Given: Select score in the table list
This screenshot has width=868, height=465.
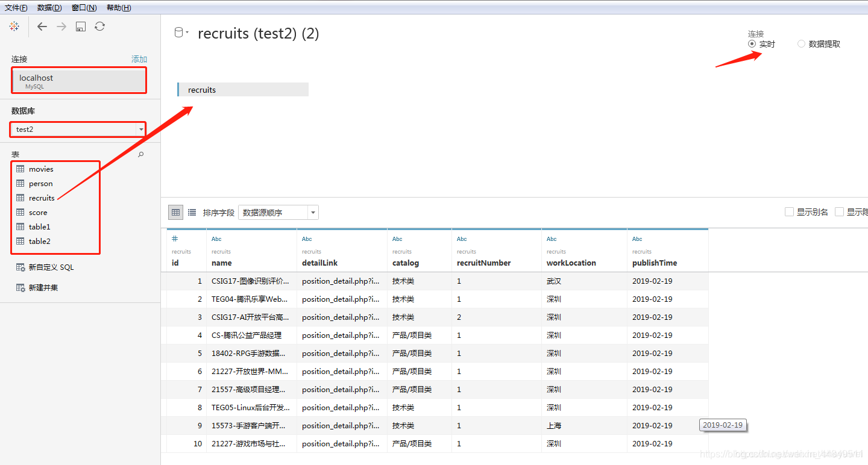Looking at the screenshot, I should (38, 213).
